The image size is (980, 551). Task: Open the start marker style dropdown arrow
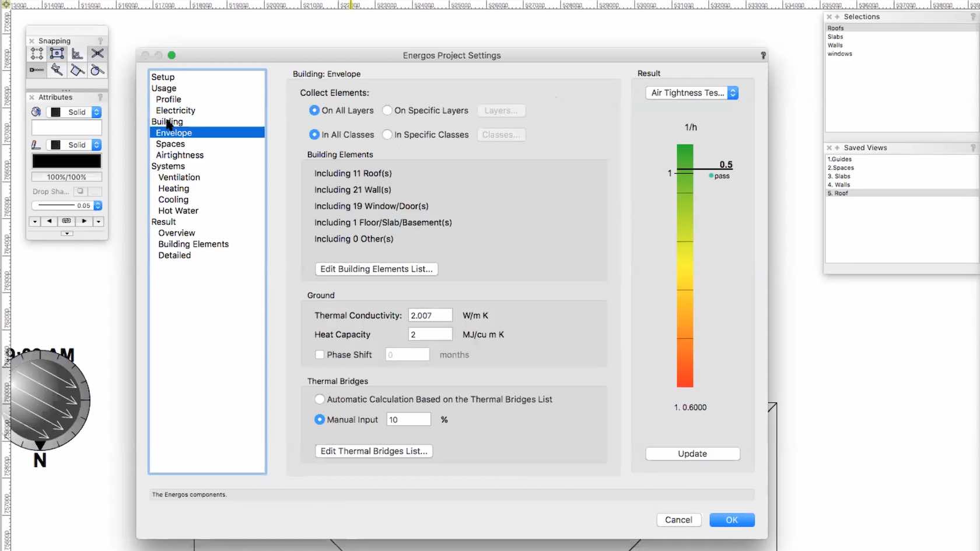click(x=35, y=222)
